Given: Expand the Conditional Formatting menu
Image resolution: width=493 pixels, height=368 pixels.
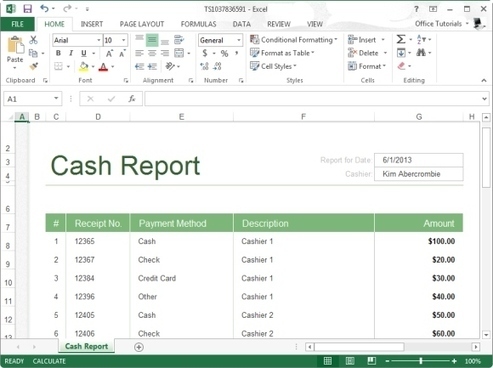Looking at the screenshot, I should [x=294, y=40].
